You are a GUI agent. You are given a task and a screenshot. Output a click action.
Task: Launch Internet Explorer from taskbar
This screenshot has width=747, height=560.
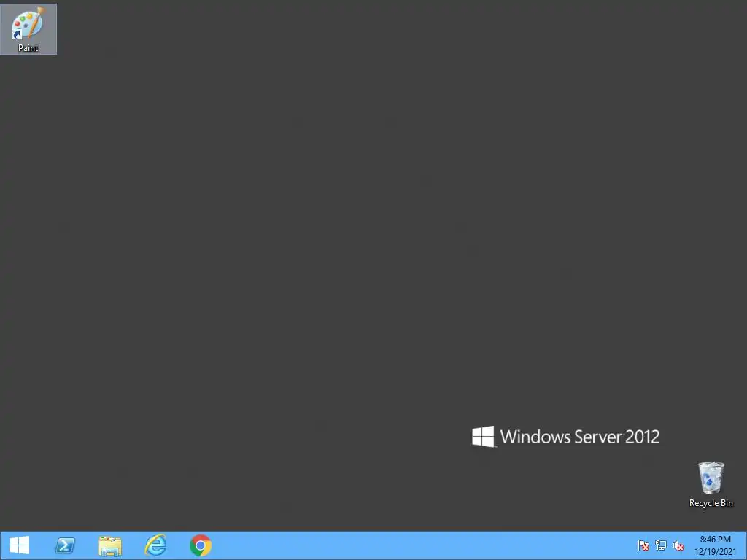(155, 545)
